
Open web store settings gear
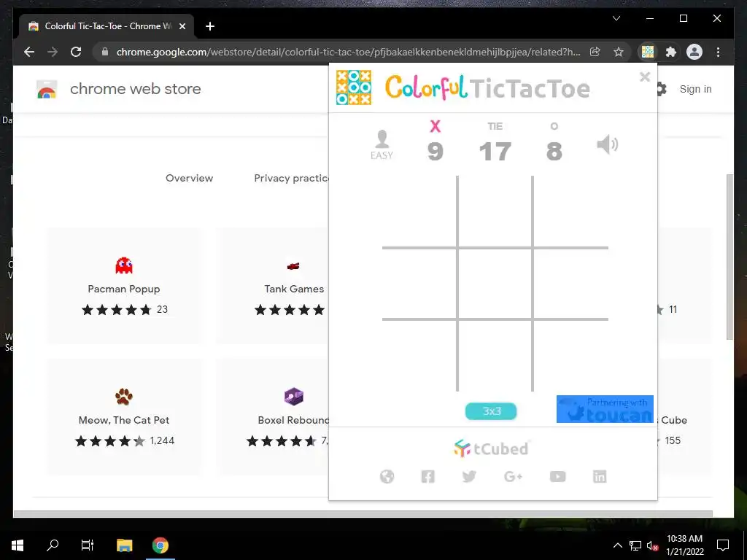(661, 89)
